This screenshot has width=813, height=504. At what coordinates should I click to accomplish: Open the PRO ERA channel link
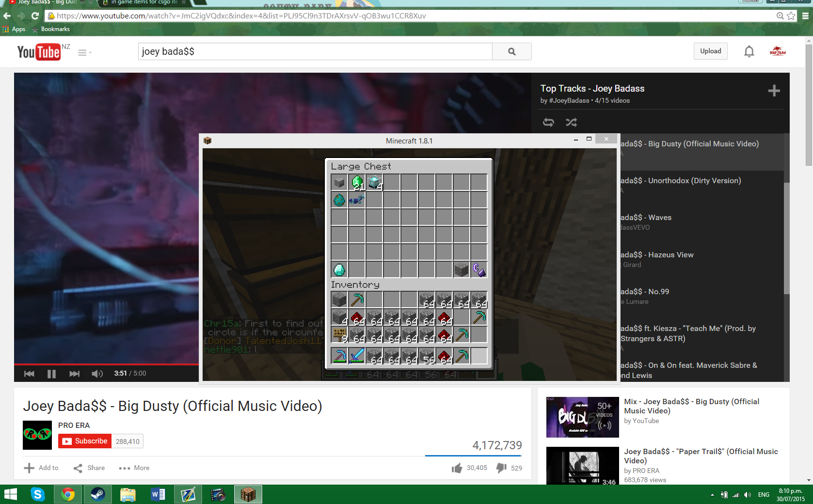tap(74, 425)
